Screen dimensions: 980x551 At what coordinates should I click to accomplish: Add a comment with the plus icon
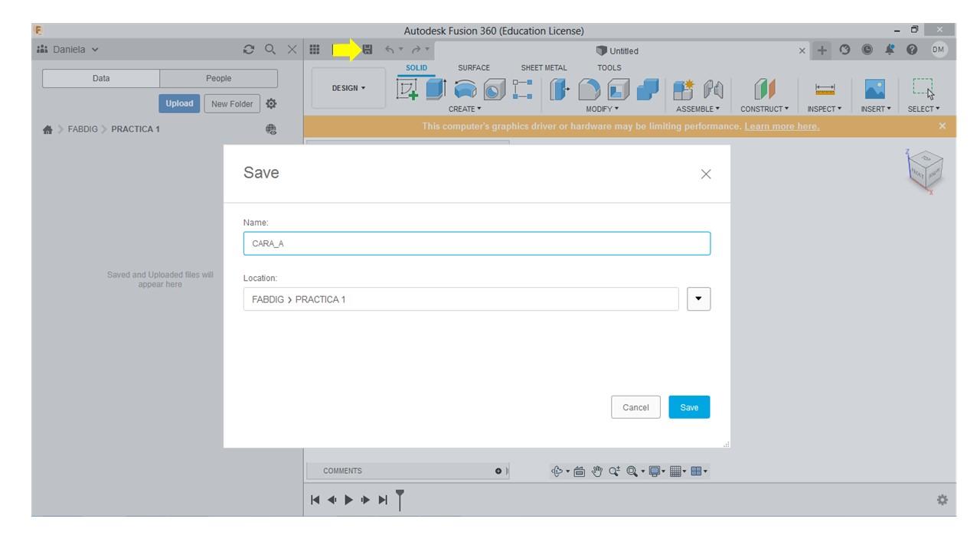pos(498,471)
